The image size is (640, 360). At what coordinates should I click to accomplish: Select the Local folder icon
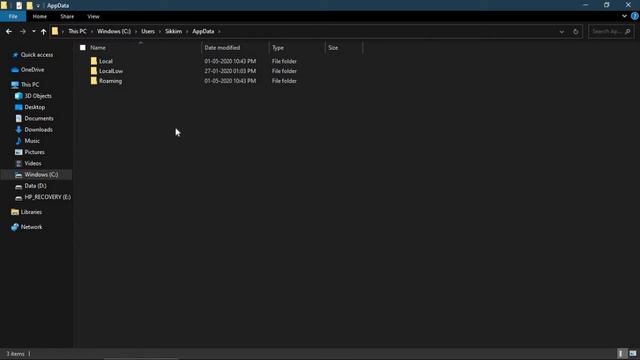click(x=94, y=61)
